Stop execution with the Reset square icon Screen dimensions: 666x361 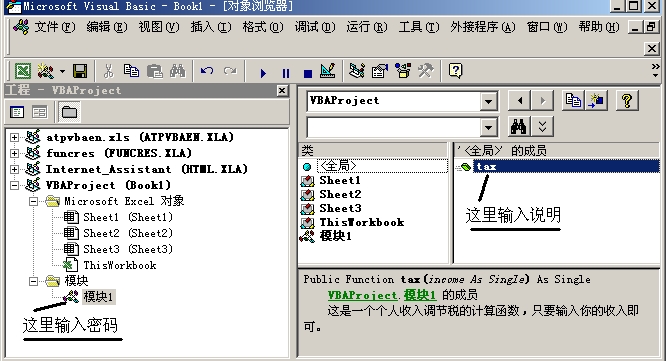click(308, 73)
